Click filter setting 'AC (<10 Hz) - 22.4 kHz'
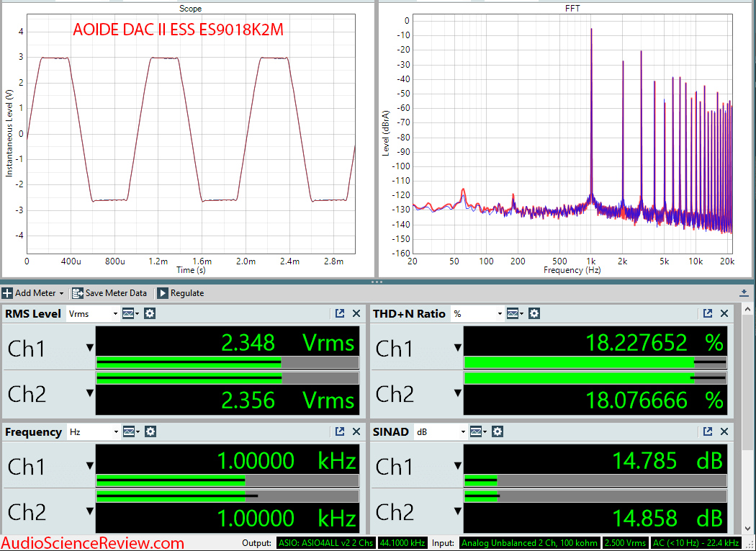756x551 pixels. (x=696, y=543)
